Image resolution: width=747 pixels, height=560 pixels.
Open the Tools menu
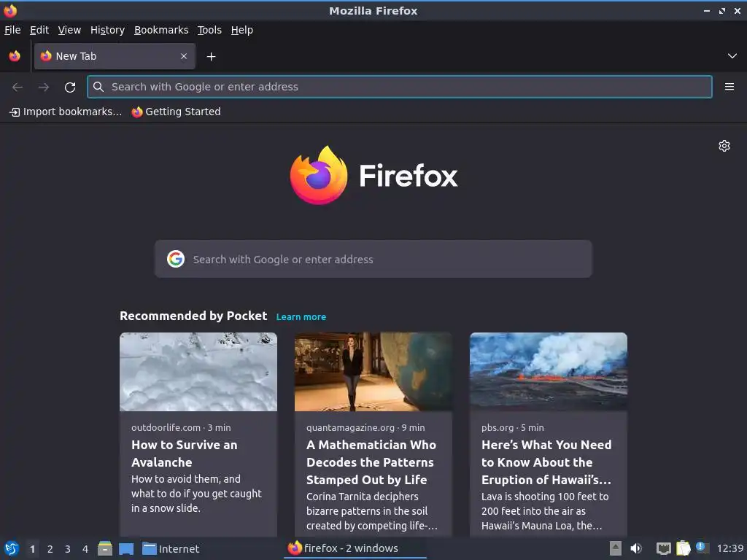coord(209,30)
